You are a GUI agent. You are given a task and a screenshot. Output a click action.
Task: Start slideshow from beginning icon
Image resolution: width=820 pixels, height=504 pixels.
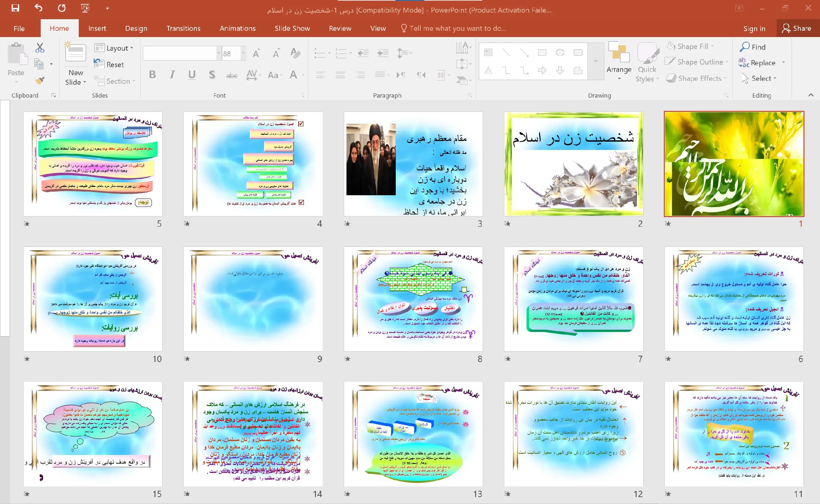click(85, 8)
